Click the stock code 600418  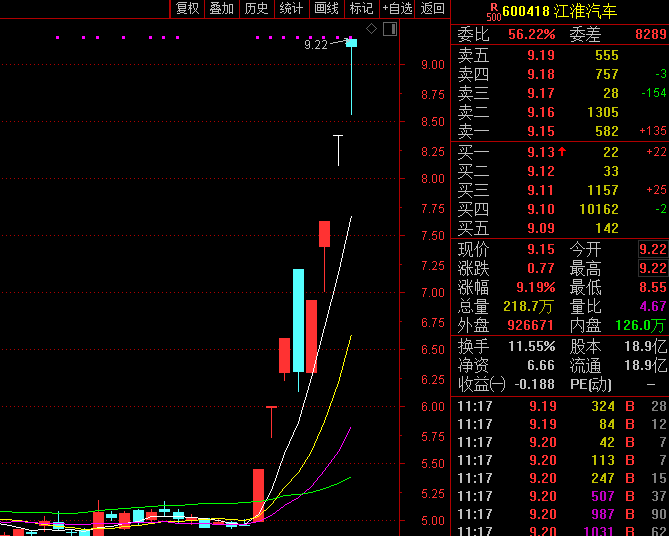click(x=528, y=12)
